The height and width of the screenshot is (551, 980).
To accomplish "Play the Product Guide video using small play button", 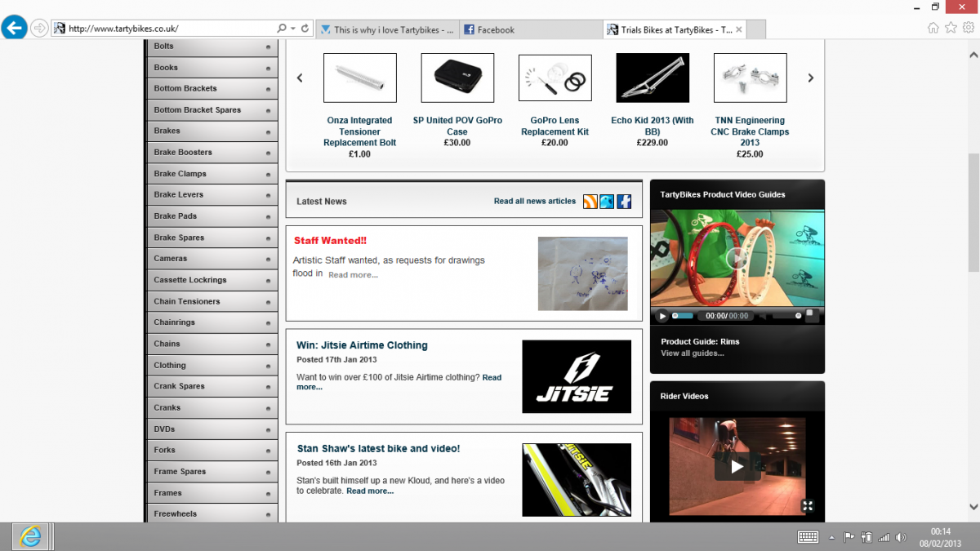I will 662,316.
